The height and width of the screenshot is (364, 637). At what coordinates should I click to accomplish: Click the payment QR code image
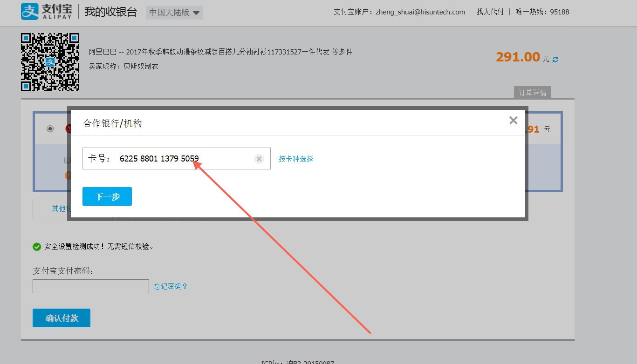point(50,62)
